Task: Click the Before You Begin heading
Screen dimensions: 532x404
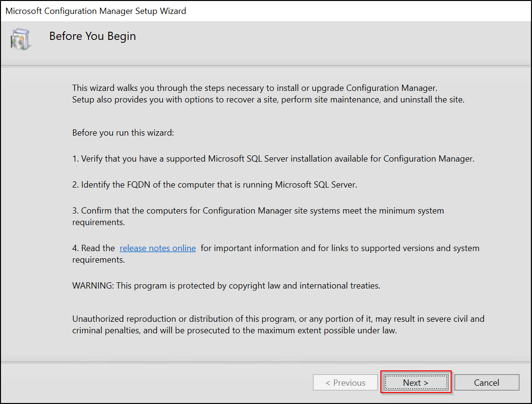Action: pos(92,36)
